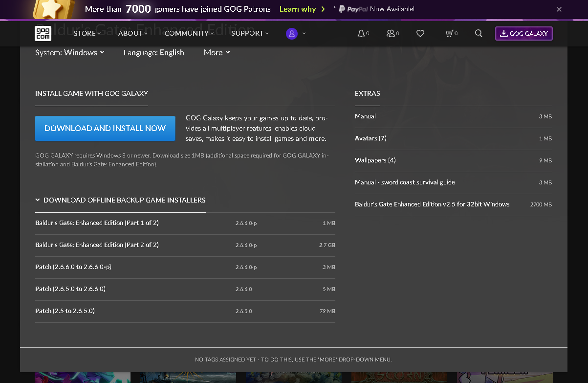Click Learn why link in banner
The width and height of the screenshot is (588, 383).
[x=302, y=9]
